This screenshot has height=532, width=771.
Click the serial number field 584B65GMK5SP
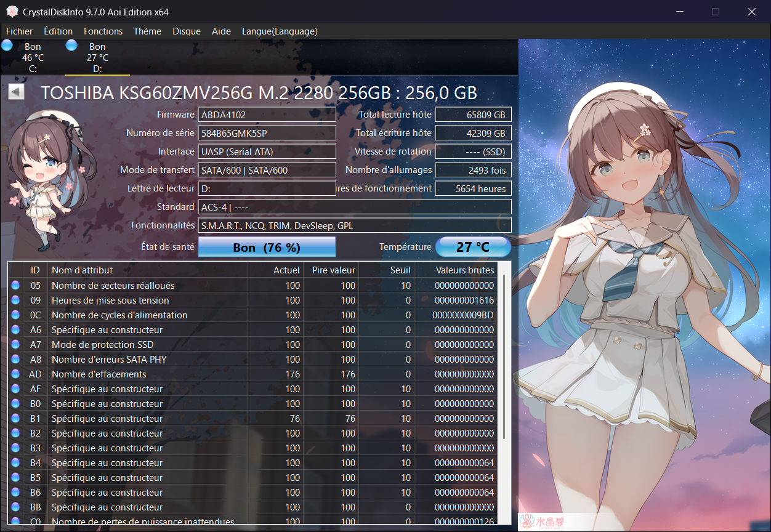click(x=267, y=133)
